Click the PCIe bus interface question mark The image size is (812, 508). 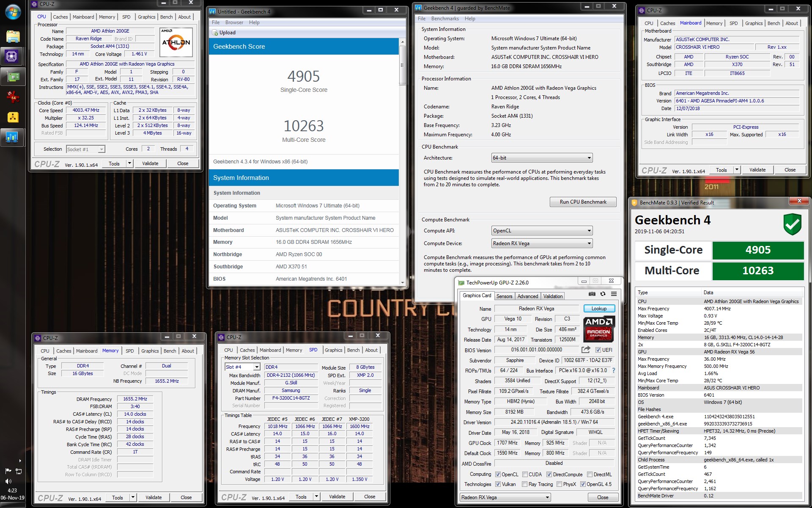(613, 370)
